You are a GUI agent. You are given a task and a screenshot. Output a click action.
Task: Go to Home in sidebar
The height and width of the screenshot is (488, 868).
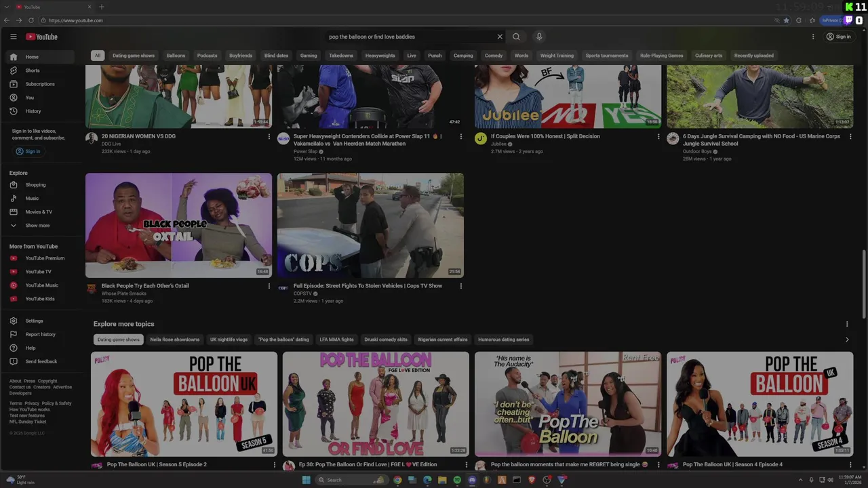pos(41,57)
